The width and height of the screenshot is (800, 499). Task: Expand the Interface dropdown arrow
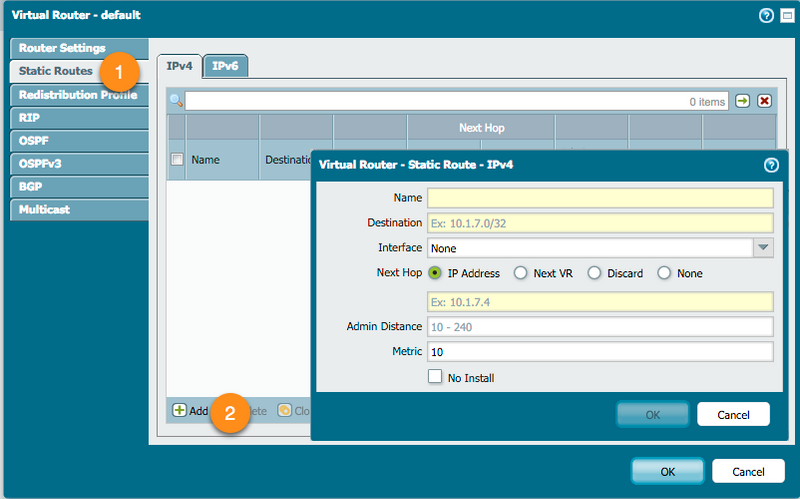point(763,248)
